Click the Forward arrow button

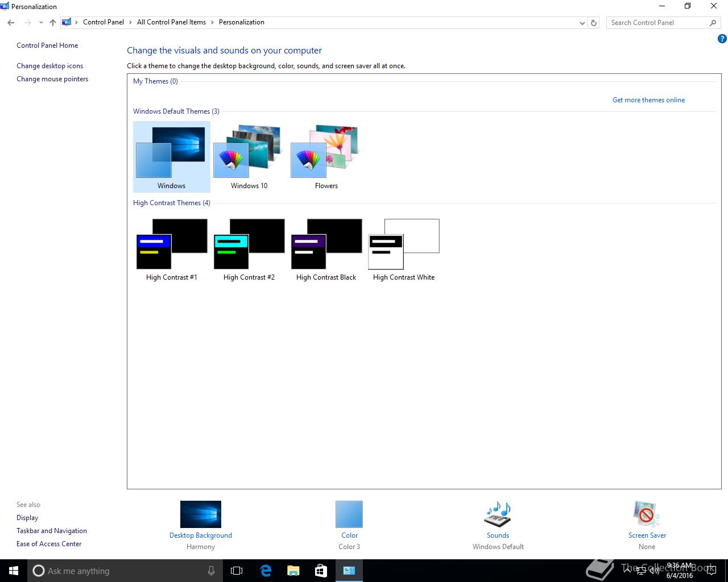(x=27, y=23)
